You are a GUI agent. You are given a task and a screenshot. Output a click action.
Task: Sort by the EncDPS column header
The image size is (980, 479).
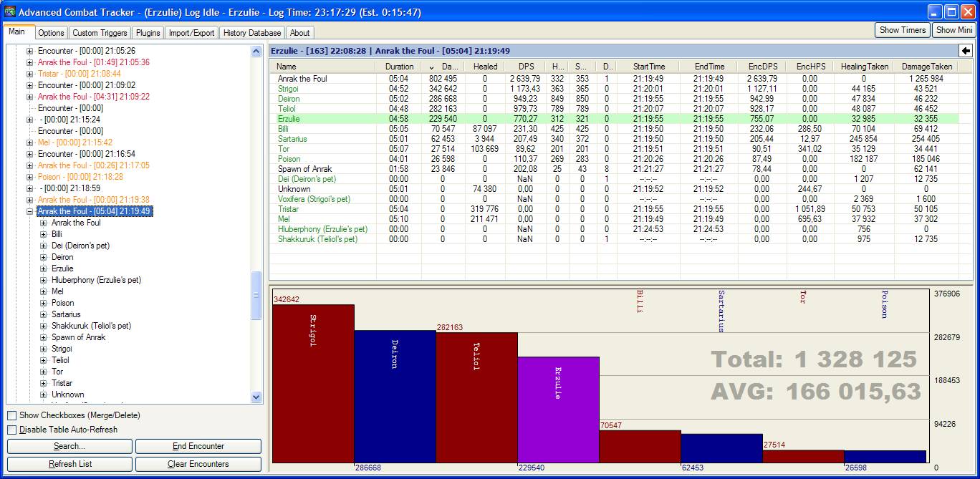click(763, 67)
